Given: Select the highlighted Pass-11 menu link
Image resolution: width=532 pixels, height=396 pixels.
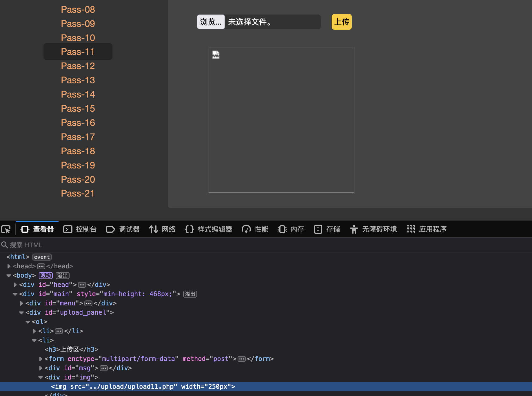Looking at the screenshot, I should coord(78,52).
